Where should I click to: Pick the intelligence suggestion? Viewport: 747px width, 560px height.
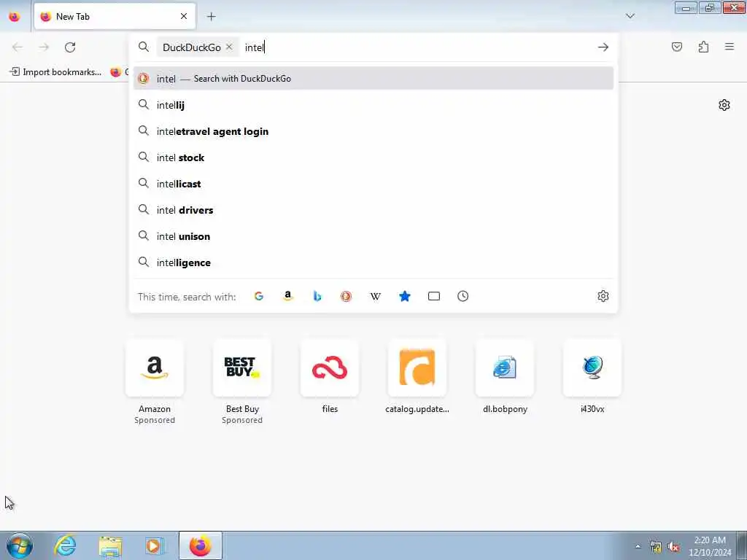click(373, 262)
